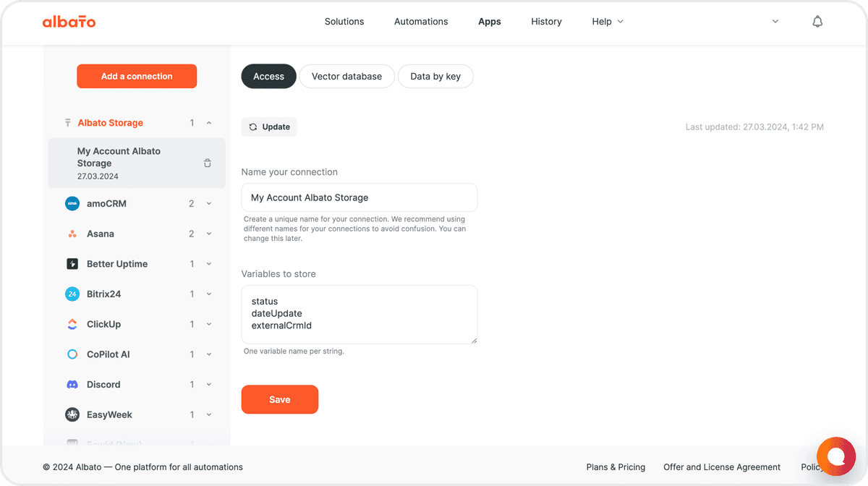Click the Variables to store textarea
868x486 pixels.
[359, 315]
